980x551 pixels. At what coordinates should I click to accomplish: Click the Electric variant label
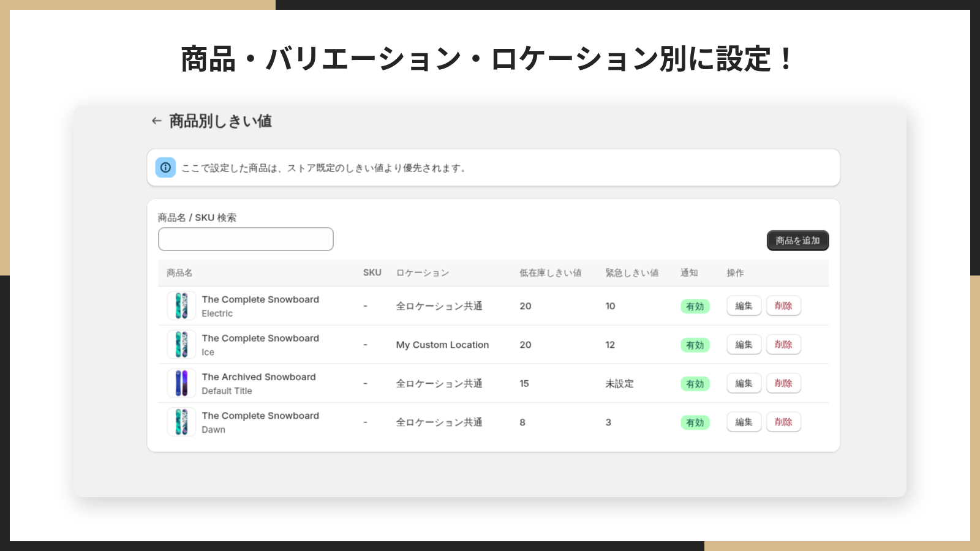coord(217,313)
